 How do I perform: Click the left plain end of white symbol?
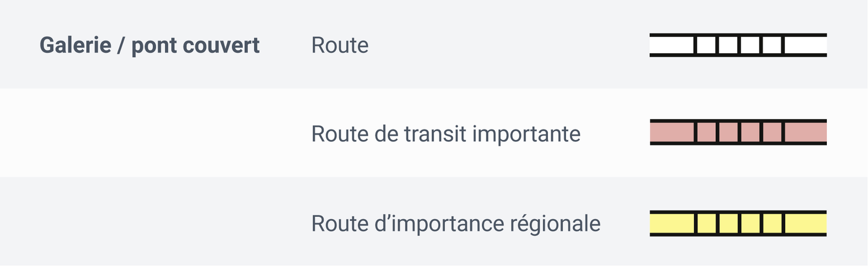point(671,45)
